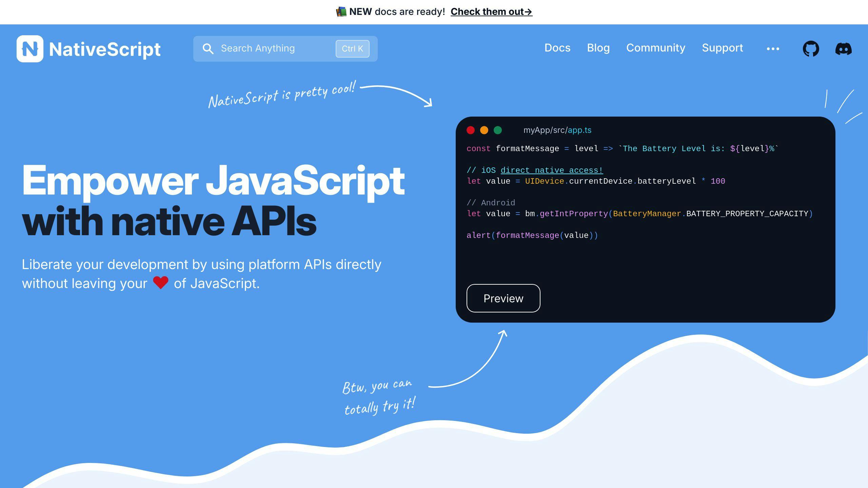This screenshot has height=488, width=868.
Task: Open the Docs menu item
Action: (557, 48)
